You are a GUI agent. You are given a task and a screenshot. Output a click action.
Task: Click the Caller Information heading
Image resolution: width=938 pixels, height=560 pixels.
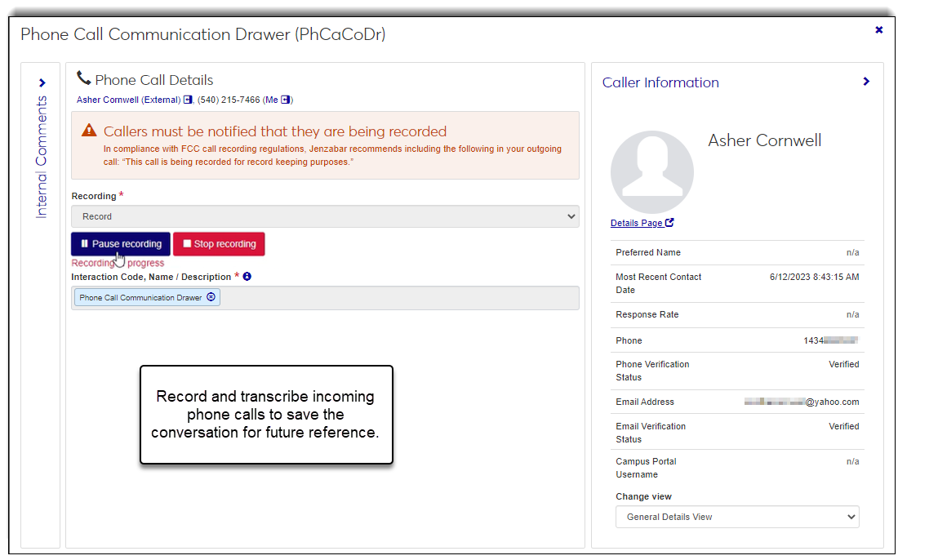(660, 82)
